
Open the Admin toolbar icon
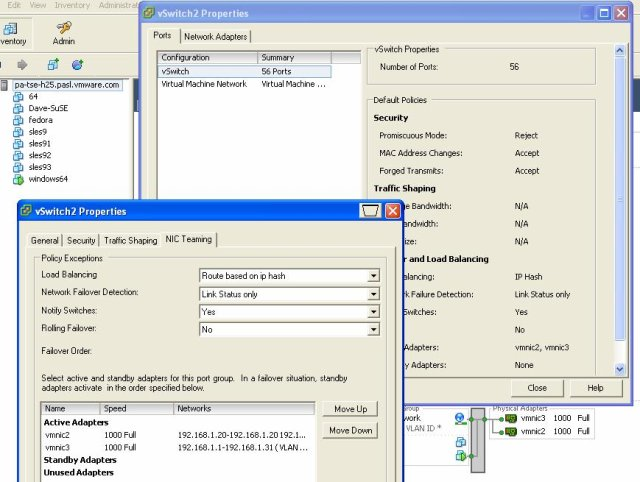[x=64, y=28]
